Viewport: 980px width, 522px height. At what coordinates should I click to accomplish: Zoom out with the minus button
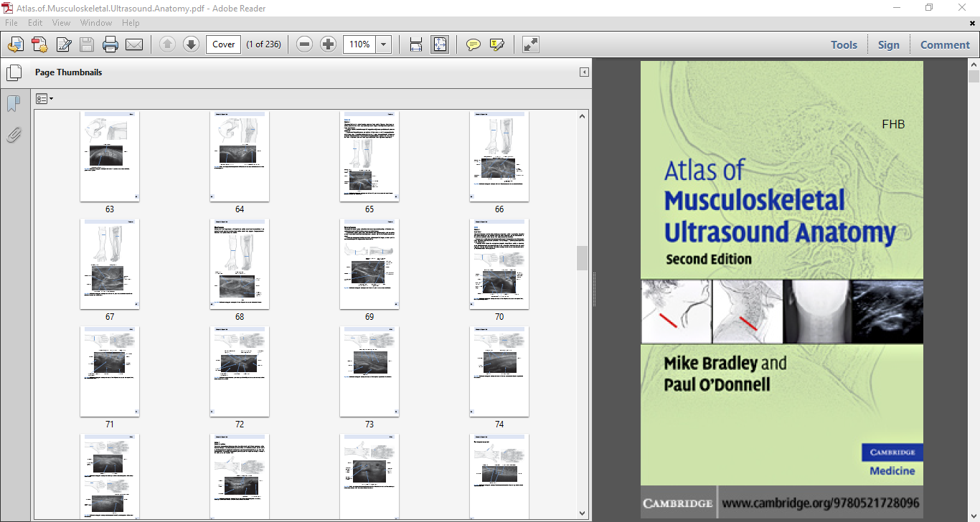[x=305, y=44]
